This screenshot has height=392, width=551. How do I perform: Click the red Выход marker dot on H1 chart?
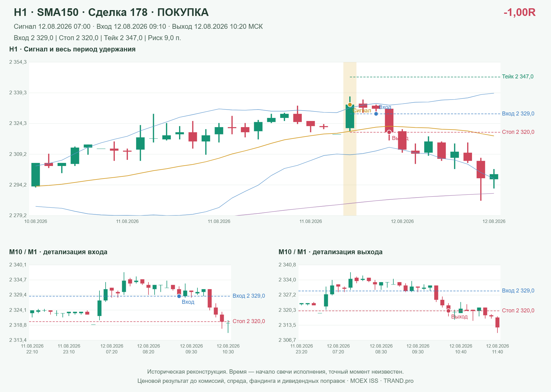click(389, 132)
